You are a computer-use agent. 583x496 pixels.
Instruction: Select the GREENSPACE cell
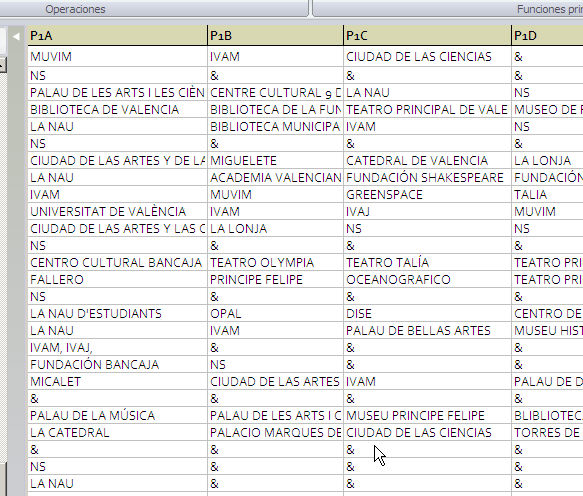(428, 194)
